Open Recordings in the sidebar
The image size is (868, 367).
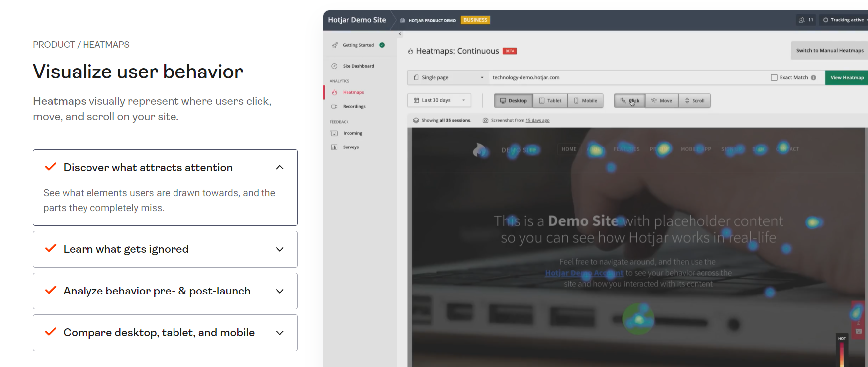click(x=354, y=107)
